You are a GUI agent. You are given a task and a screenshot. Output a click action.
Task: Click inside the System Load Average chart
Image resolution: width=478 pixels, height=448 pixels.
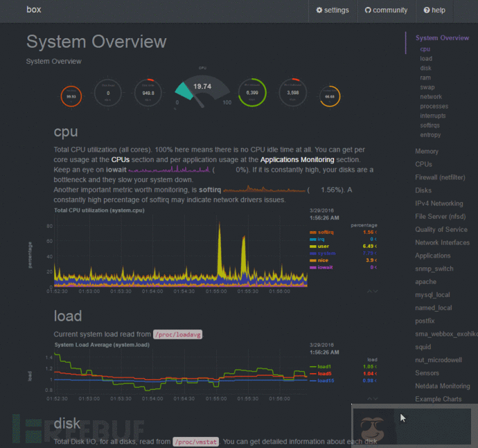pyautogui.click(x=181, y=372)
